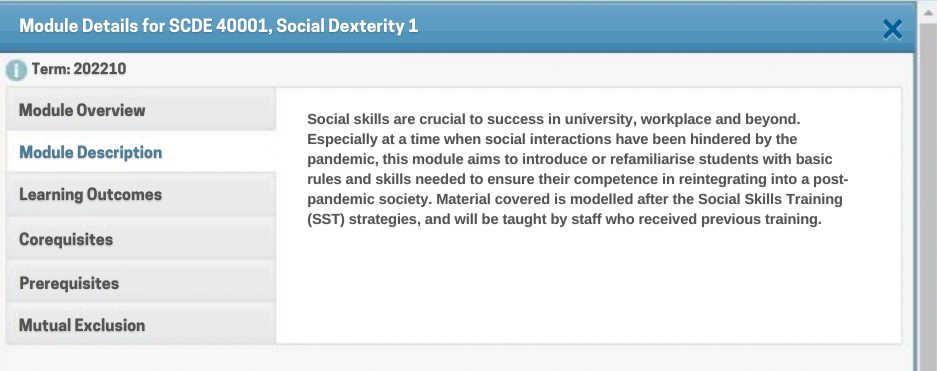Click the blank area below the description paragraph

click(x=589, y=287)
